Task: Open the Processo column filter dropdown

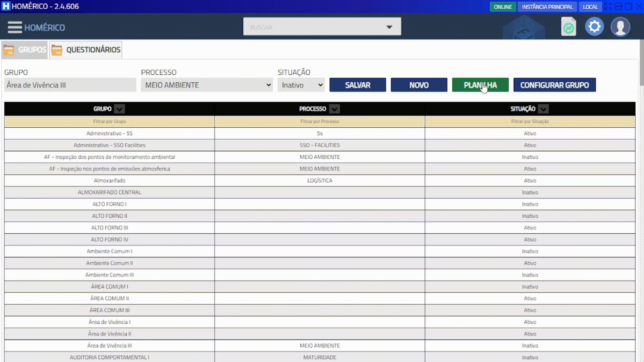Action: pos(334,109)
